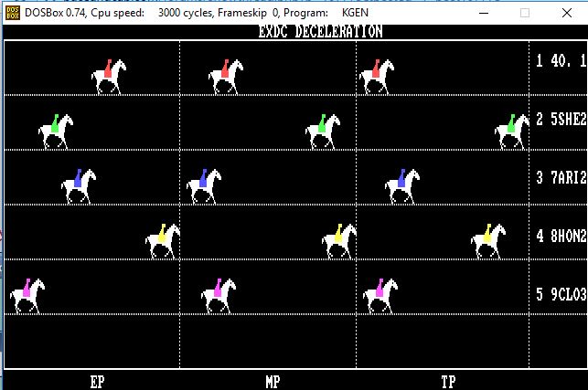Pick the blue-jockey horse in MP column
588x390 pixels.
[x=204, y=186]
